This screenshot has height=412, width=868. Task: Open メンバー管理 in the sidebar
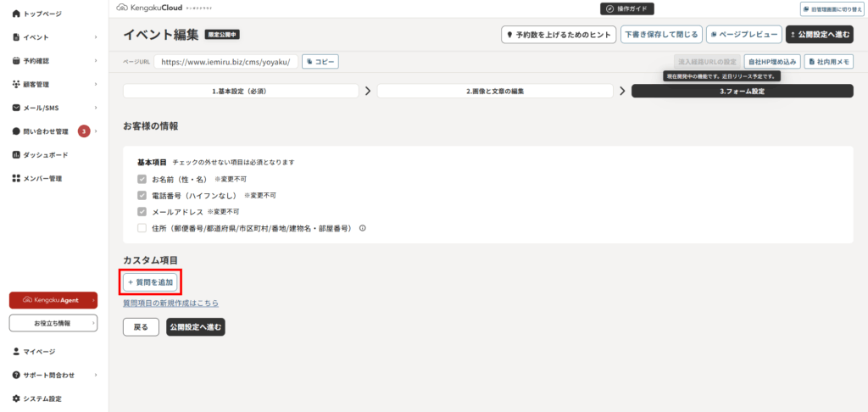42,178
